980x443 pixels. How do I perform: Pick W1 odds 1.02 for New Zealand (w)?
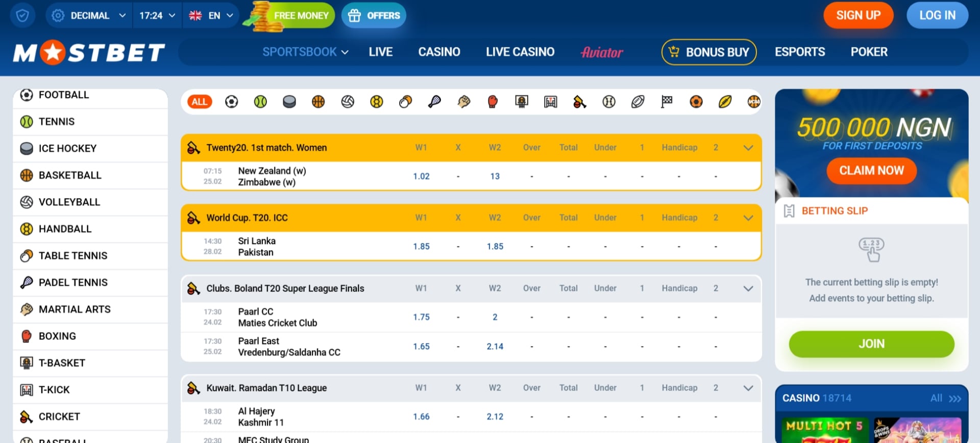pyautogui.click(x=421, y=176)
